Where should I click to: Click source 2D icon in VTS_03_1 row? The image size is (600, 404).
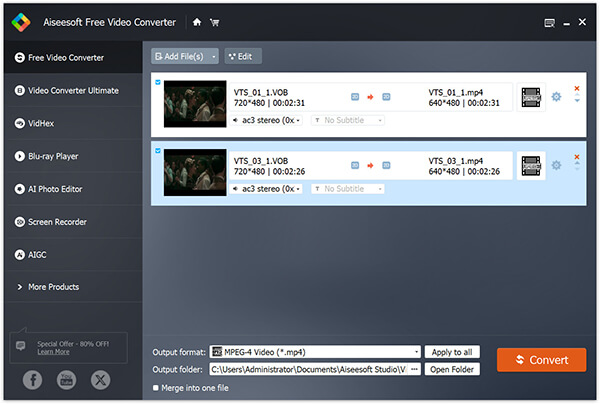pos(355,165)
